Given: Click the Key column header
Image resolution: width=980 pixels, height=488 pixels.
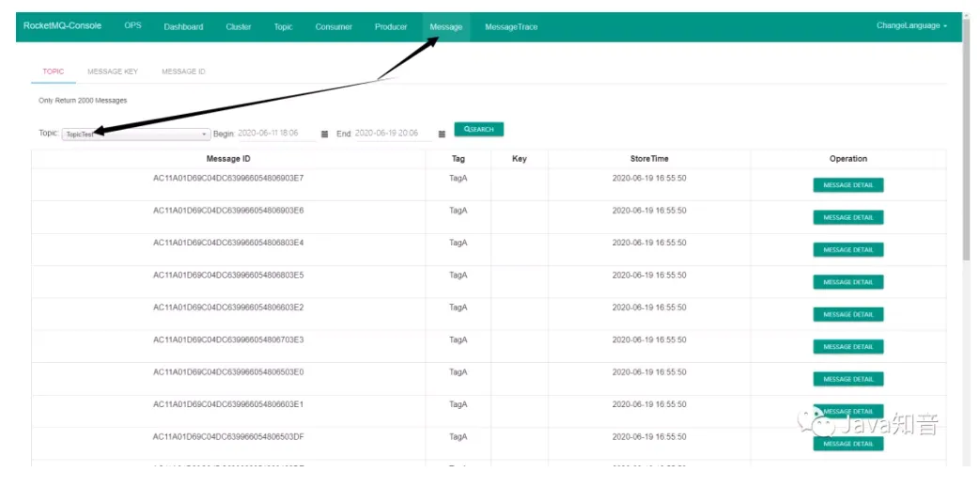Looking at the screenshot, I should click(x=520, y=159).
